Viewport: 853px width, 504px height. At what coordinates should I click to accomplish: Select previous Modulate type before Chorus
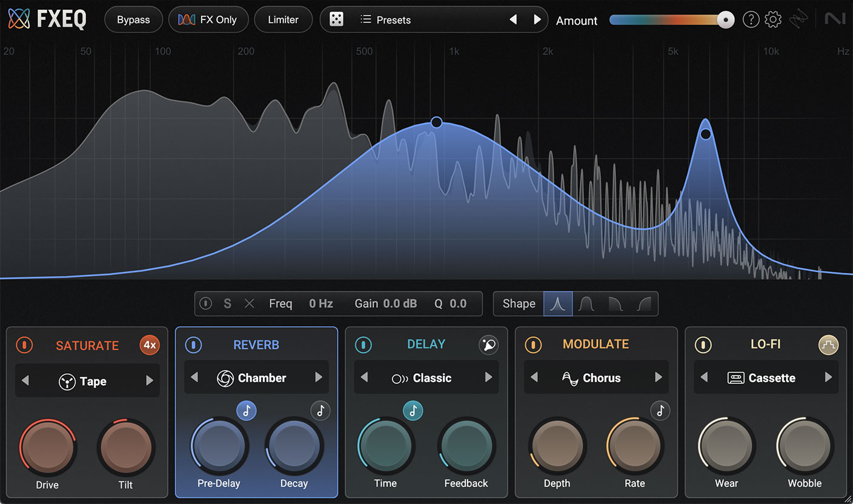pyautogui.click(x=534, y=377)
